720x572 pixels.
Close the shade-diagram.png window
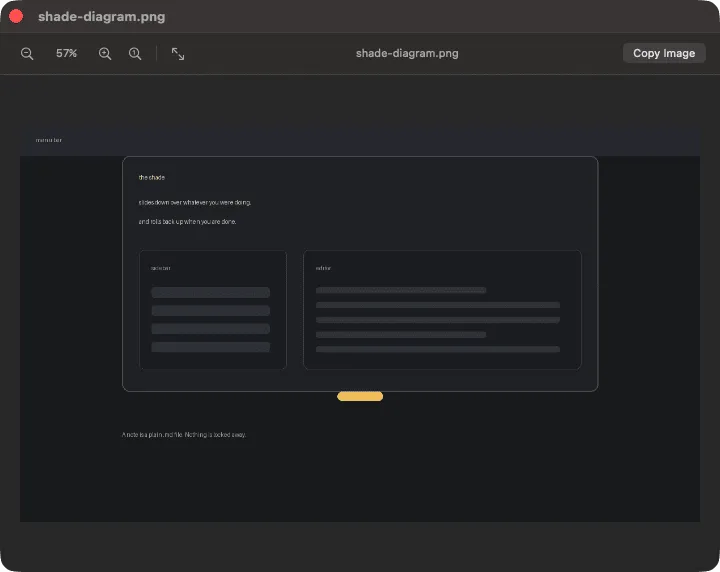click(16, 17)
